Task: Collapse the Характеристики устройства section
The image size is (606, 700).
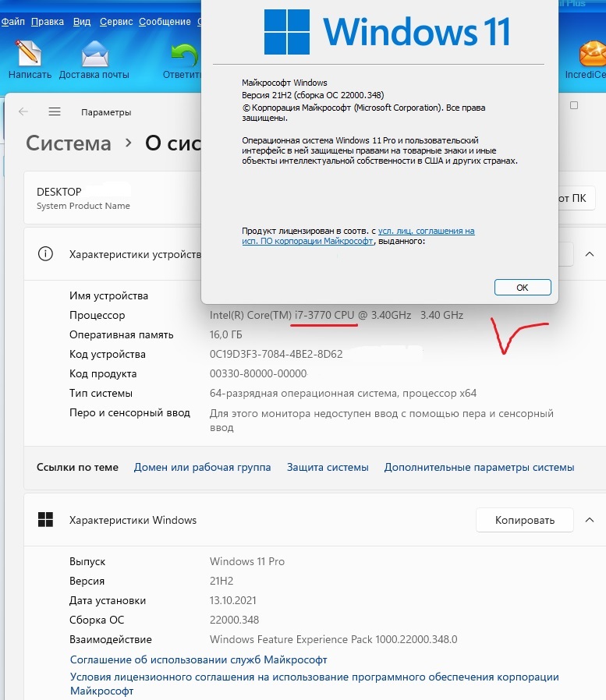Action: coord(590,254)
